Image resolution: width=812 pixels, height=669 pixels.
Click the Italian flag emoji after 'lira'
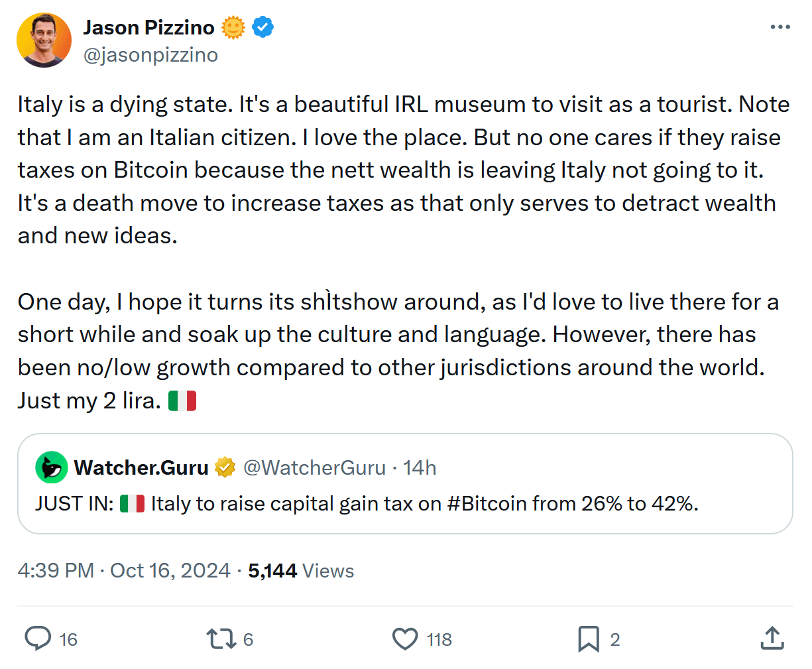pos(182,401)
